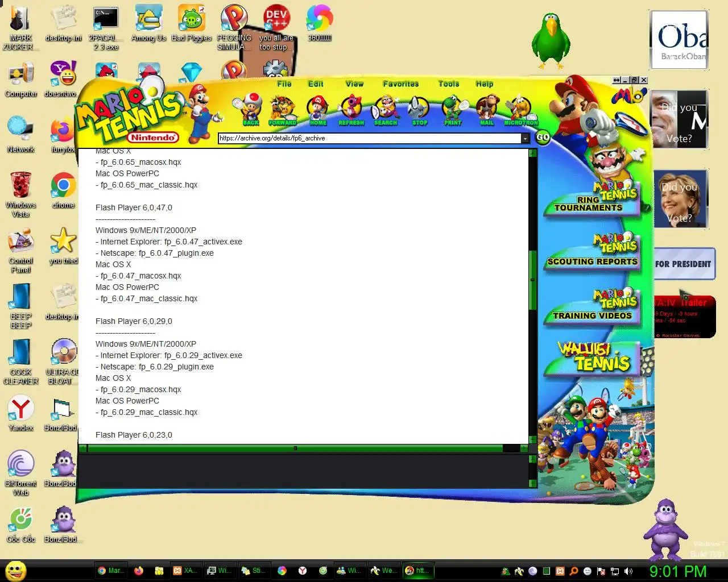This screenshot has height=582, width=728.
Task: Click the STOP toolbar icon
Action: click(419, 110)
